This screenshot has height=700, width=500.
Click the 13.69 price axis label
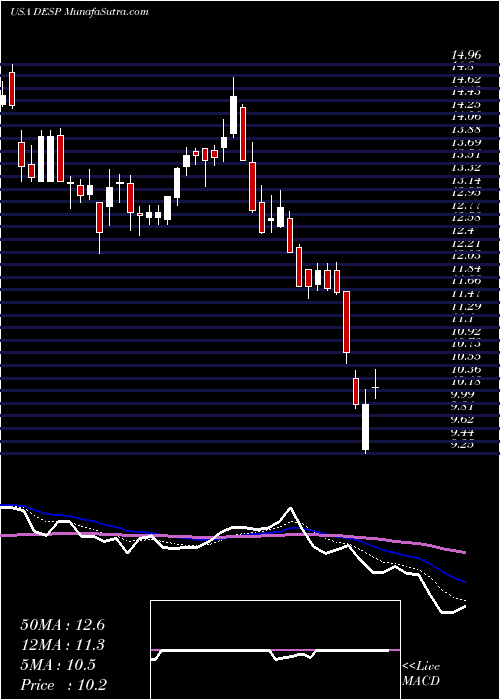pyautogui.click(x=466, y=143)
